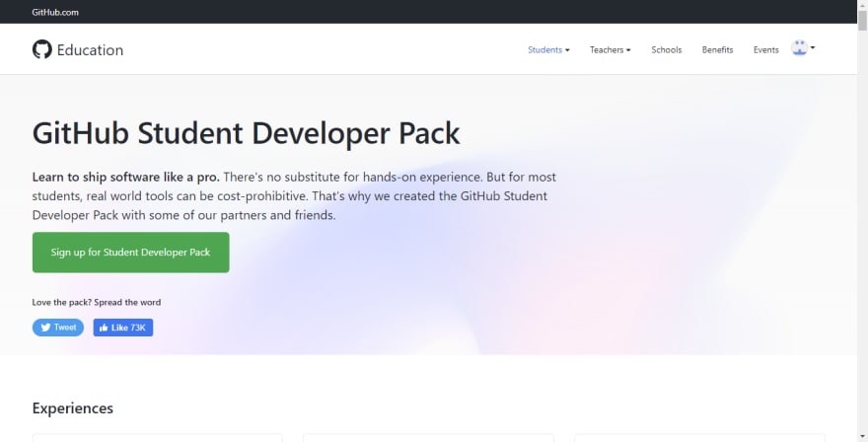Click the GitHub Octocat logo icon
Screen dimensions: 868x442
coord(42,49)
